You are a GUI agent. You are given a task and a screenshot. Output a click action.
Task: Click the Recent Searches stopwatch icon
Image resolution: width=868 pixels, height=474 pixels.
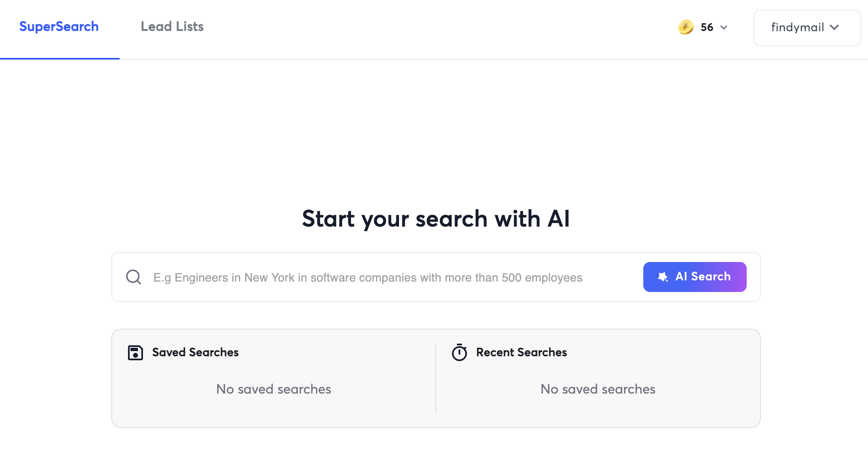coord(459,353)
